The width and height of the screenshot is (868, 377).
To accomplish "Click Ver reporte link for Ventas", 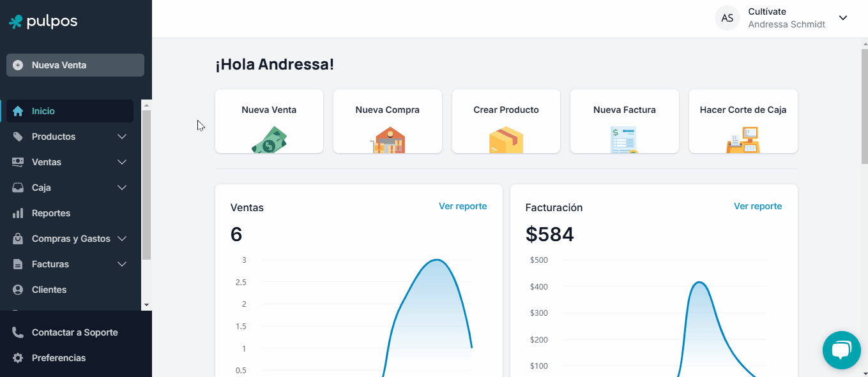I will tap(462, 206).
